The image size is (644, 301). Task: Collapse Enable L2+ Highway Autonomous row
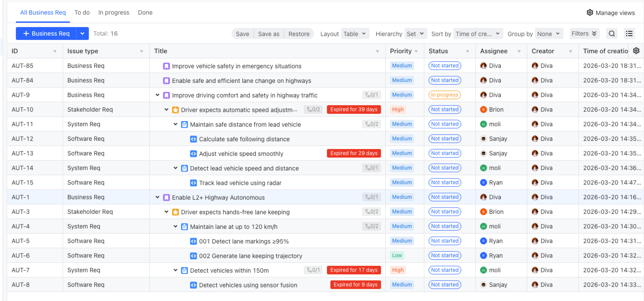(x=157, y=197)
